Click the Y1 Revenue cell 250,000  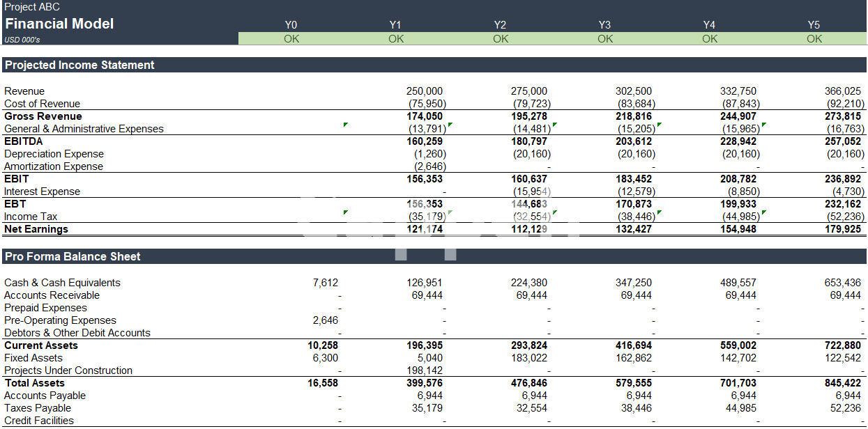tap(425, 91)
